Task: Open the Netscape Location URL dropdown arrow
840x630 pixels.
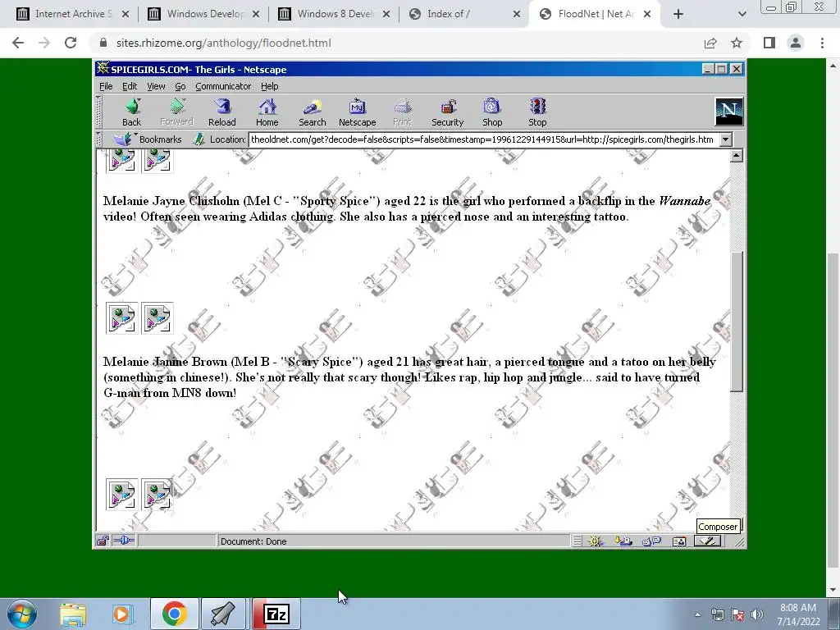Action: pos(725,139)
